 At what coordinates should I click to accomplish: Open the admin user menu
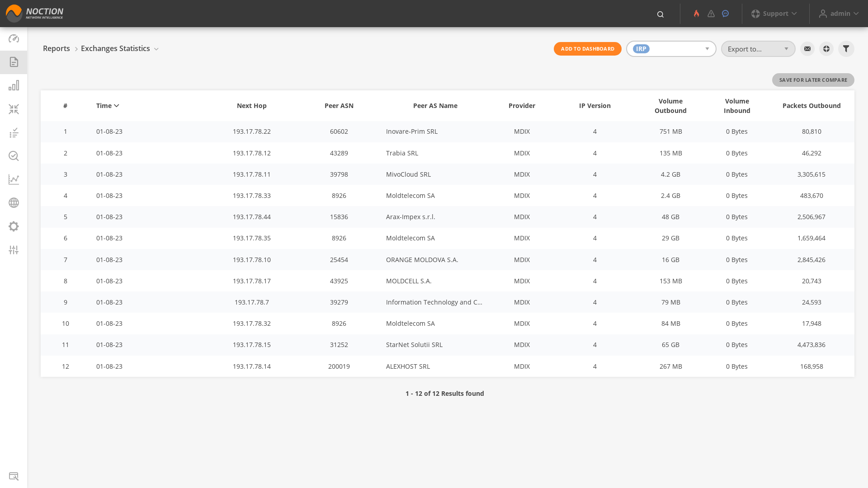coord(839,14)
